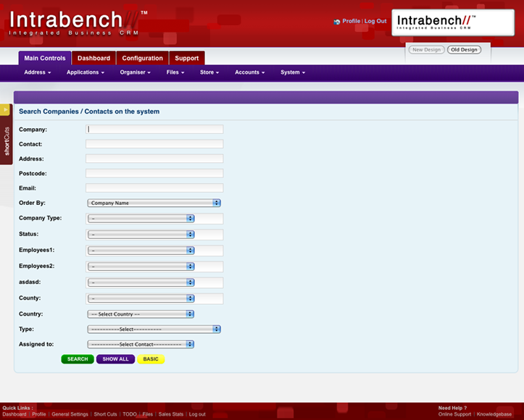
Task: Focus the Address input field
Action: 154,159
